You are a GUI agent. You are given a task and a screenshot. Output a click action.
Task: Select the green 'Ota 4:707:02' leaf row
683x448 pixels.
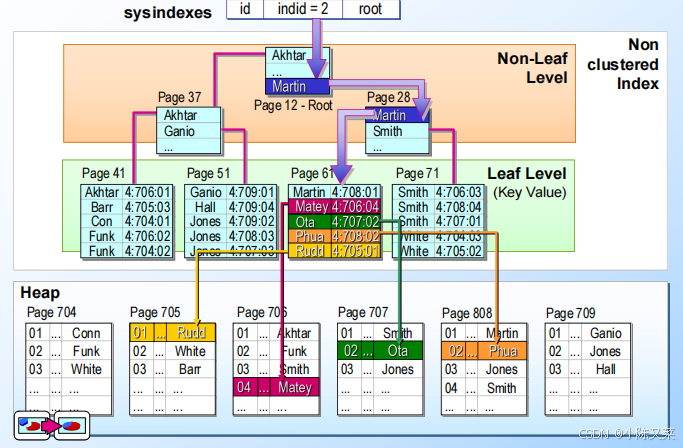tap(335, 222)
